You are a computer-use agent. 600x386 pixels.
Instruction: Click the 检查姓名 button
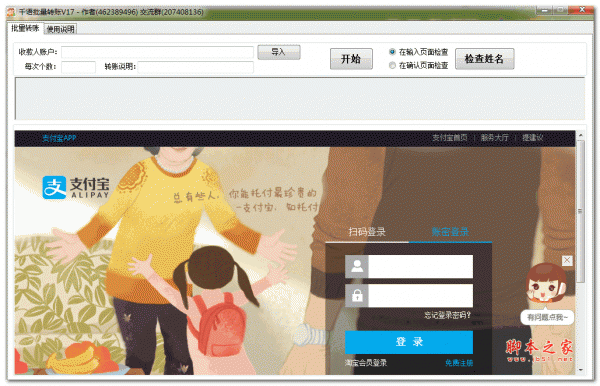(x=484, y=59)
